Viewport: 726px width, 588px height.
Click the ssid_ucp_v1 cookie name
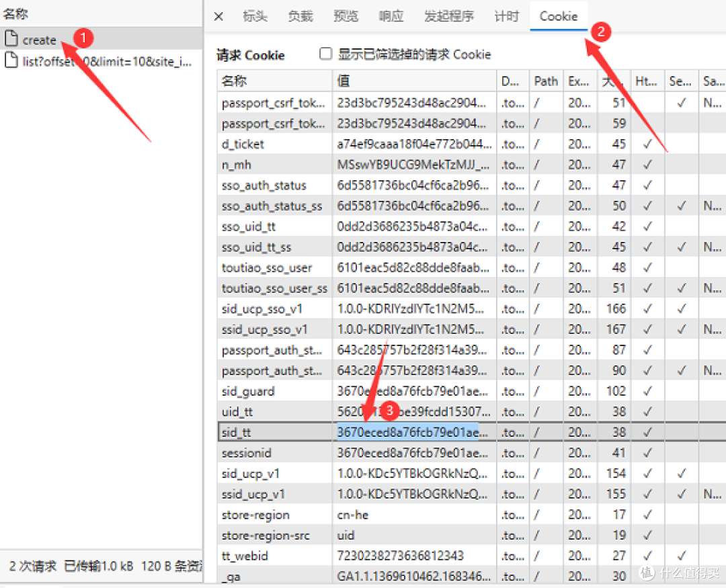pos(253,494)
